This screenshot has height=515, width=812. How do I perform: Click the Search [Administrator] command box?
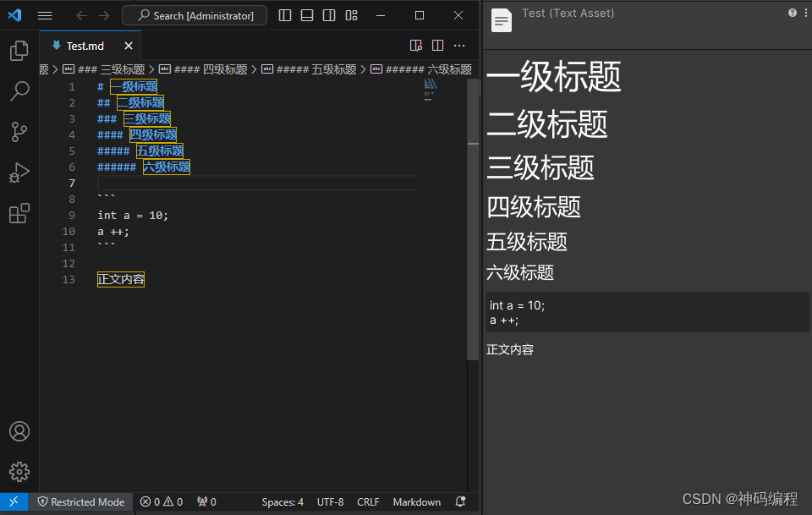tap(195, 15)
